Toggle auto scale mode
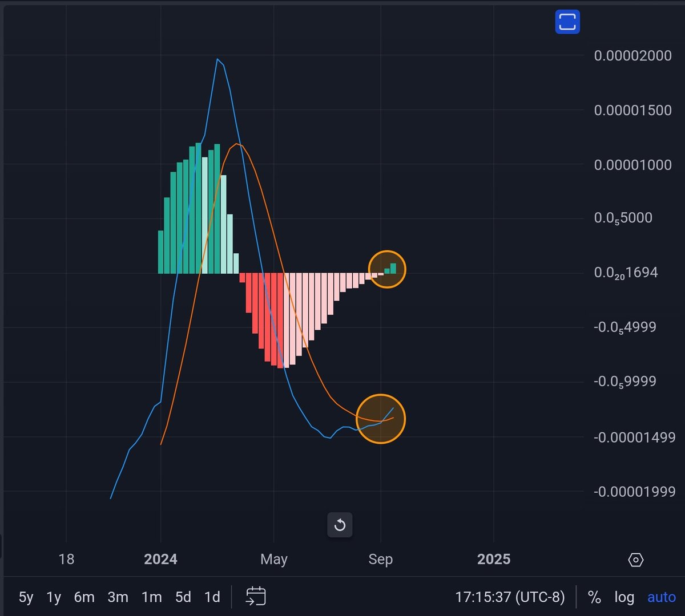 662,597
